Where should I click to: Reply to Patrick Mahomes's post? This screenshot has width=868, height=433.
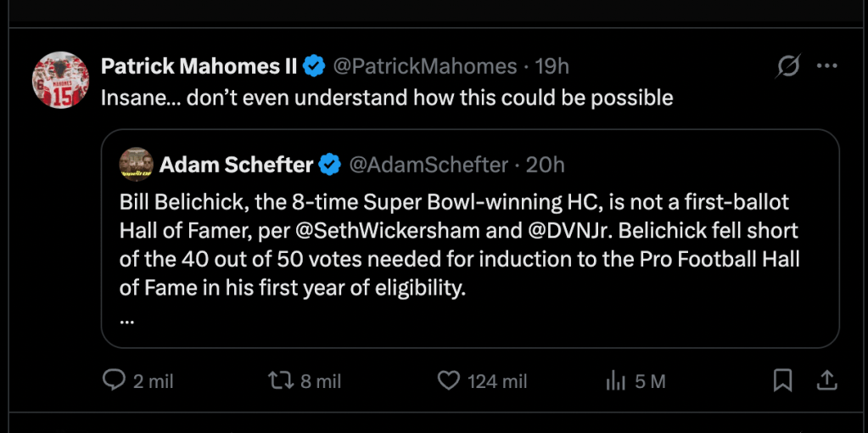(115, 381)
